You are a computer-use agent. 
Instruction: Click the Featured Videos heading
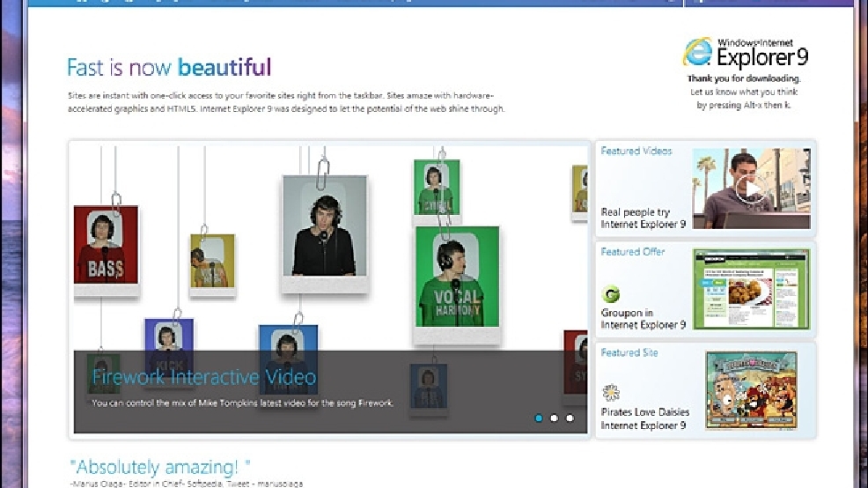636,151
